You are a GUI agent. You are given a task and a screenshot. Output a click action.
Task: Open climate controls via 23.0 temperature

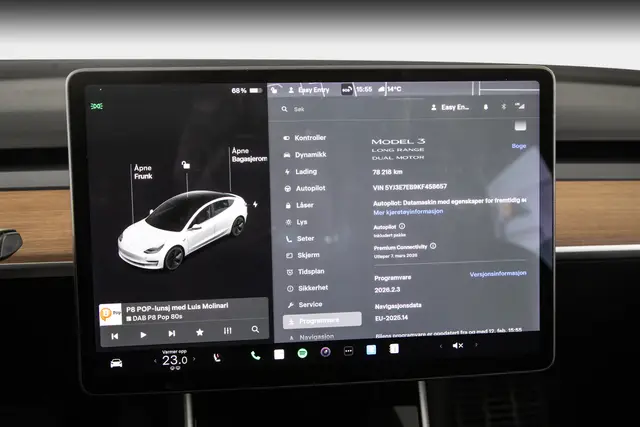click(175, 360)
